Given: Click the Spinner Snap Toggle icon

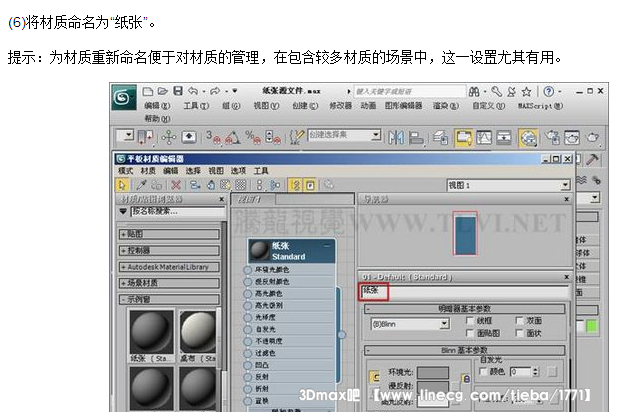Looking at the screenshot, I should coord(273,138).
